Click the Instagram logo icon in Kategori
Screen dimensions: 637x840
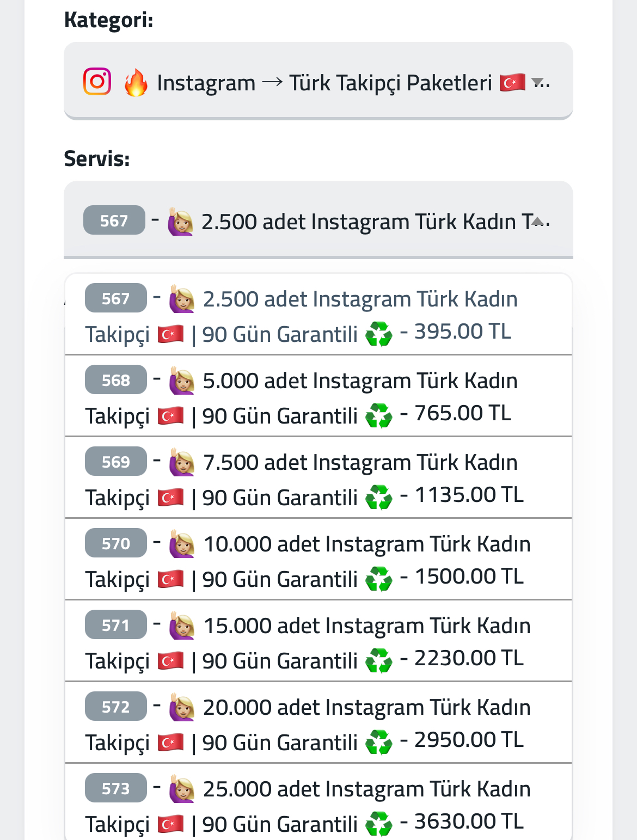(x=97, y=82)
